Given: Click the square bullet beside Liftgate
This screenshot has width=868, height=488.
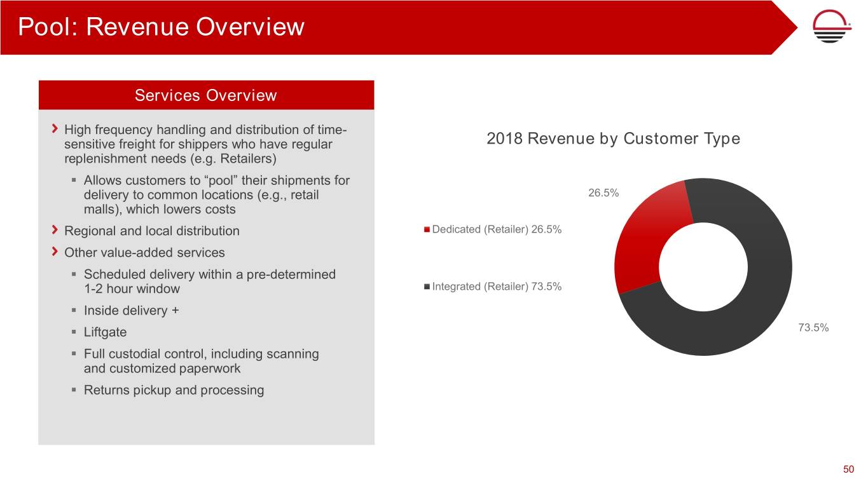Looking at the screenshot, I should [74, 332].
